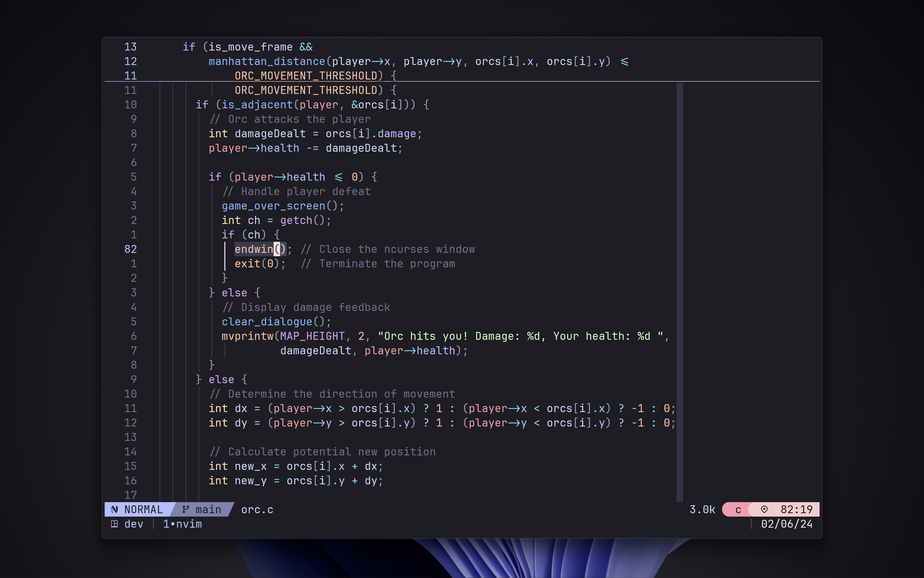This screenshot has width=924, height=578.
Task: Click the 82:19 cursor position indicator
Action: pos(796,510)
